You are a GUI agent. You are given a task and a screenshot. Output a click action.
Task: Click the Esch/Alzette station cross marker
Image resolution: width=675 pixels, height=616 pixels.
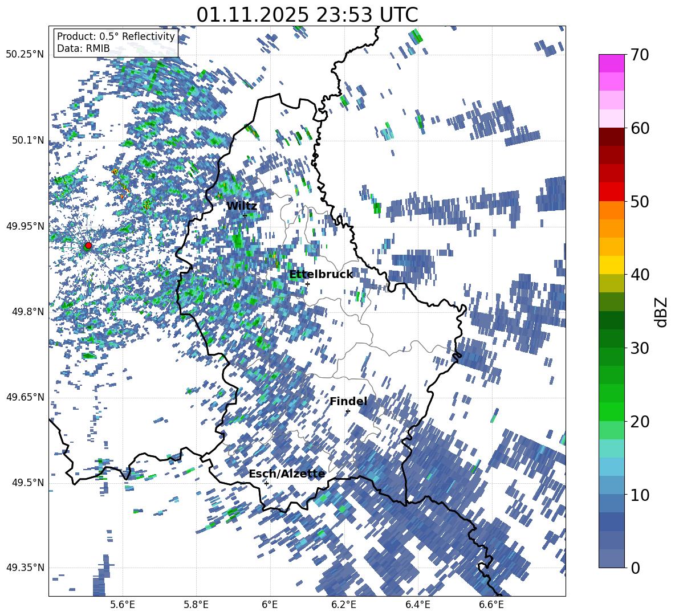266,483
